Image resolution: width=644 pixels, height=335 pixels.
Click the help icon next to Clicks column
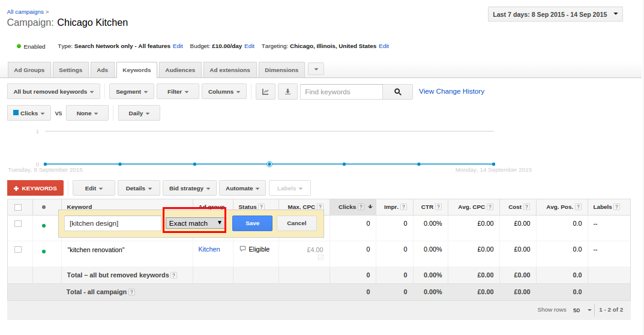pos(361,207)
